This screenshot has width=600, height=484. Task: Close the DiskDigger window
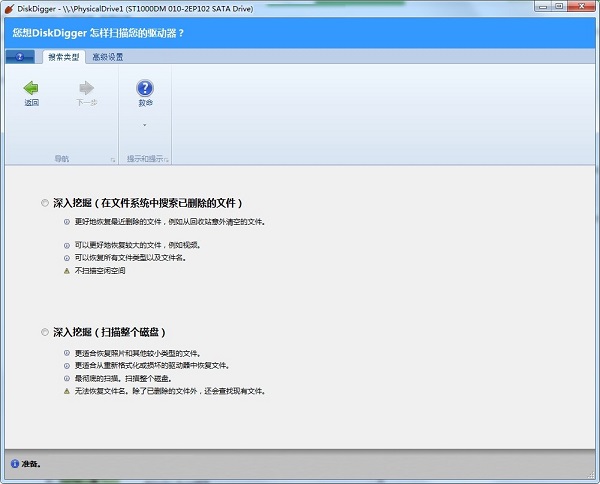581,6
